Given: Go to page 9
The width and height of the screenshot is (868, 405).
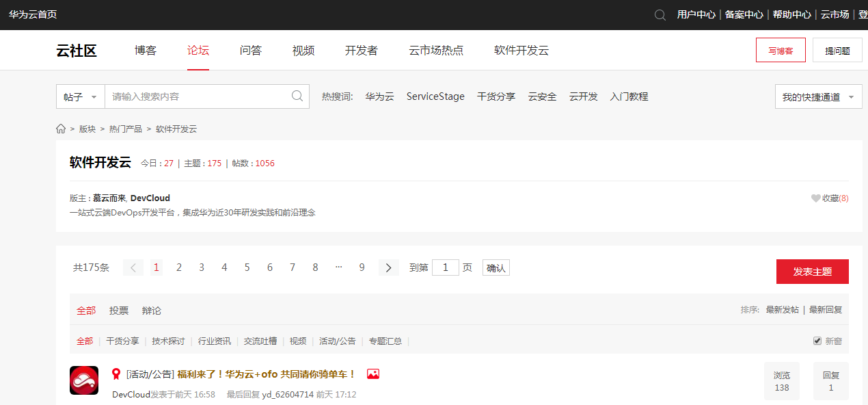Looking at the screenshot, I should (362, 267).
